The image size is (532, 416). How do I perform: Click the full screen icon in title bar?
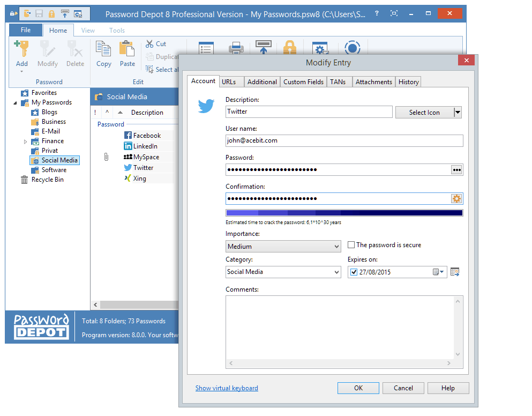[x=394, y=13]
